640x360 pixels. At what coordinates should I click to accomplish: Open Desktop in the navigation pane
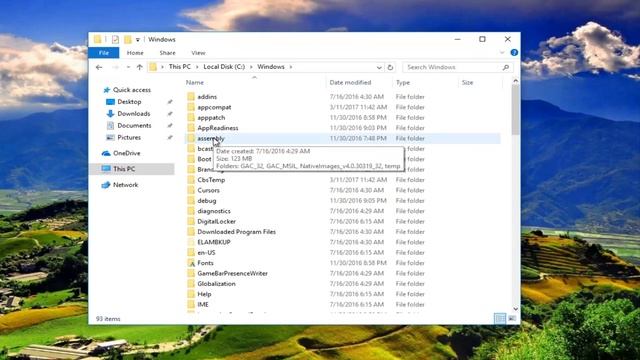129,102
